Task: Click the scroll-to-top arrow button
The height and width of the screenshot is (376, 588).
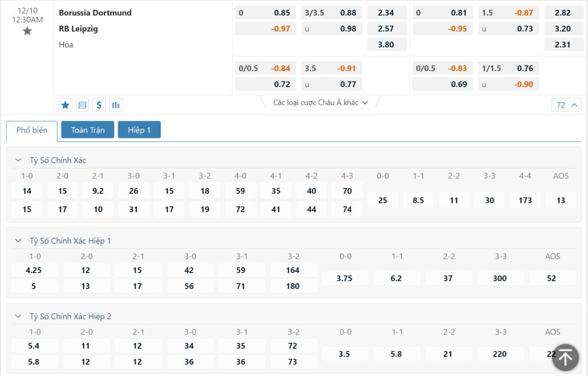Action: coord(566,358)
